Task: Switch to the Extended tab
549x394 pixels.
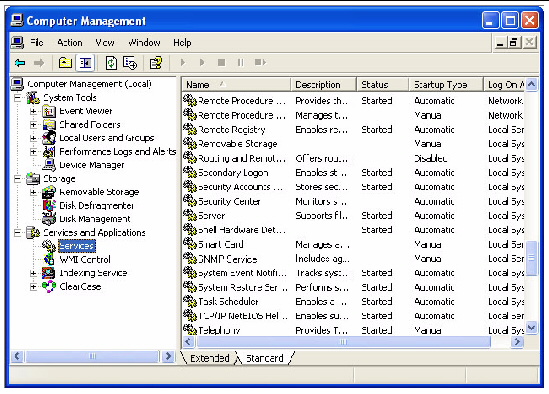Action: point(209,358)
